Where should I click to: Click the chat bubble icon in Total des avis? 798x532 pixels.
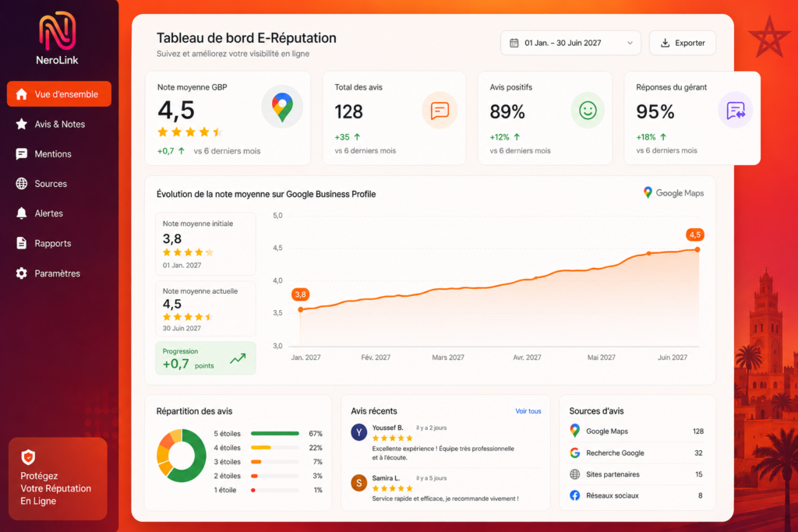pos(440,111)
